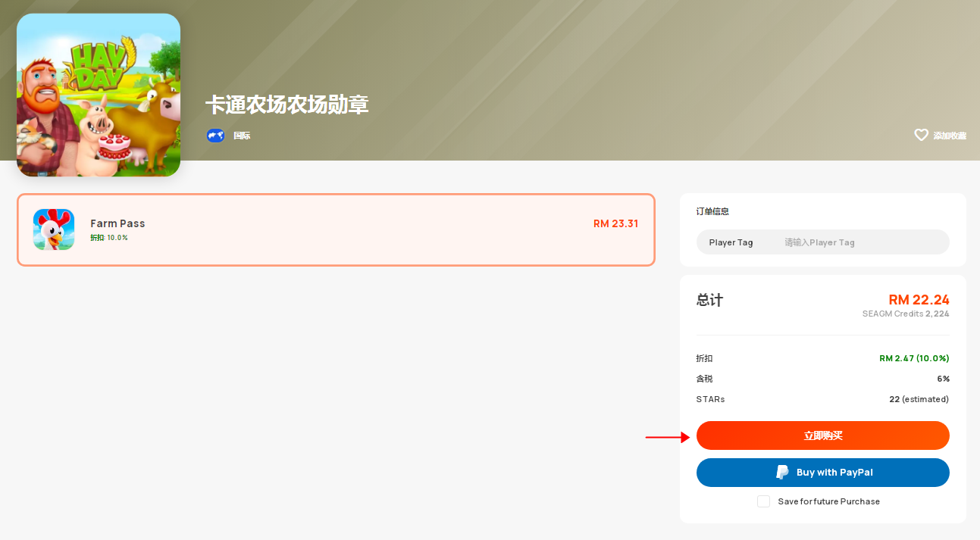
Task: Click the heart icon to add favorite
Action: pos(921,136)
